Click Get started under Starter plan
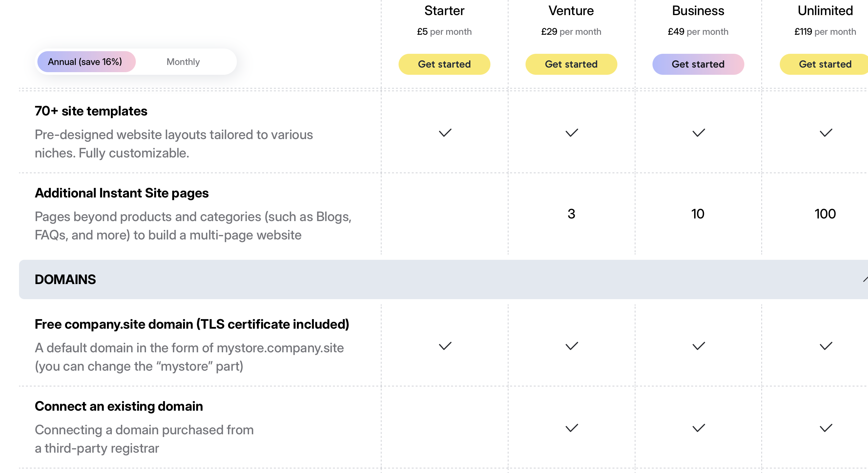Image resolution: width=868 pixels, height=473 pixels. point(444,64)
